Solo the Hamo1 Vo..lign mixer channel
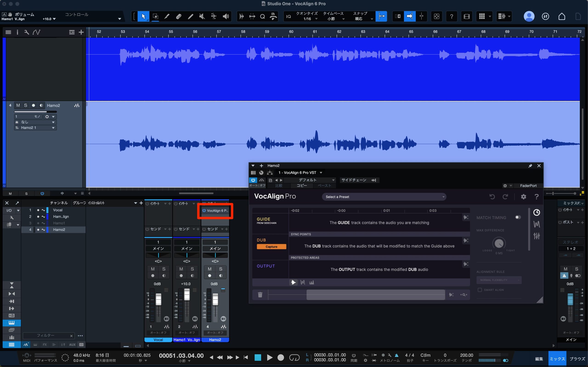 [x=192, y=269]
